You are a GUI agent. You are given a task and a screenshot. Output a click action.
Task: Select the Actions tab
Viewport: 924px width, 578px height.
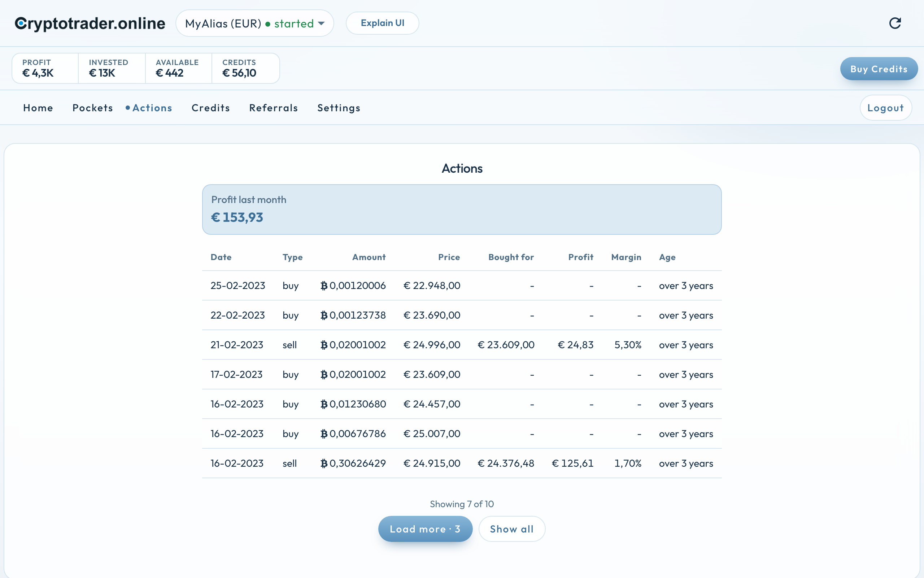149,108
